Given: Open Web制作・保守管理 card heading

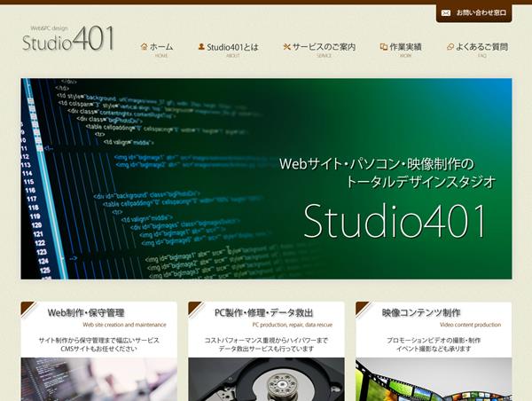Looking at the screenshot, I should (86, 312).
